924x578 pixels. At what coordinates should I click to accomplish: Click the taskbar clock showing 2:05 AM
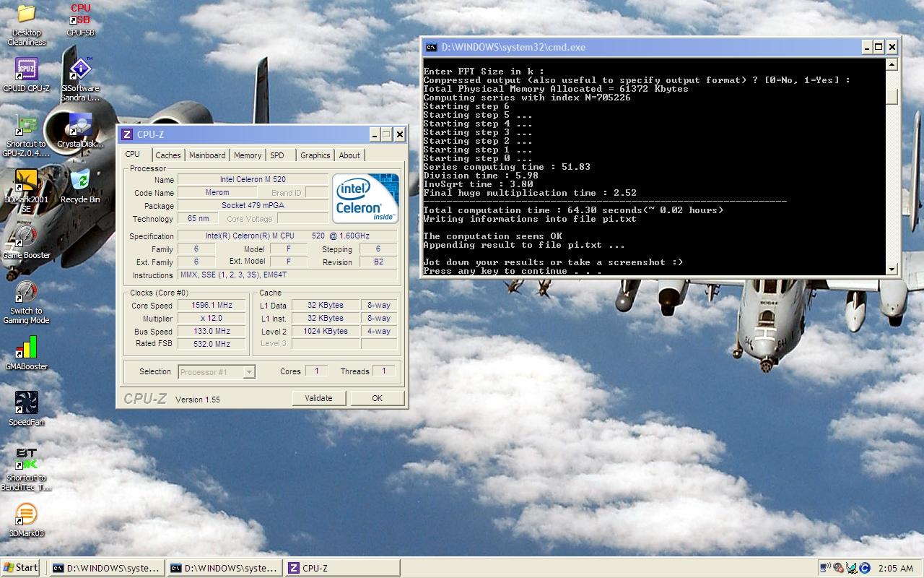click(x=896, y=569)
